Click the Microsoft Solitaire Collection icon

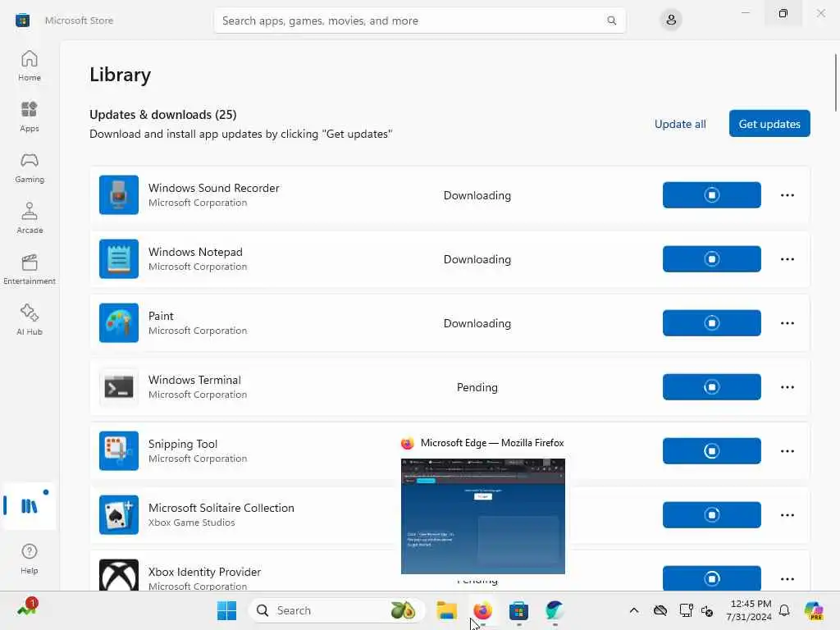point(119,515)
